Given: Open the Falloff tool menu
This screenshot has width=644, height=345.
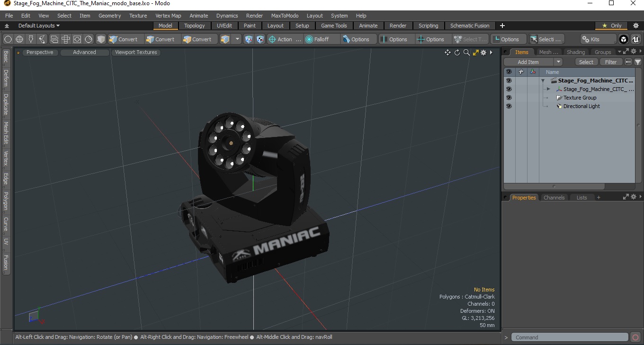Looking at the screenshot, I should (x=322, y=39).
